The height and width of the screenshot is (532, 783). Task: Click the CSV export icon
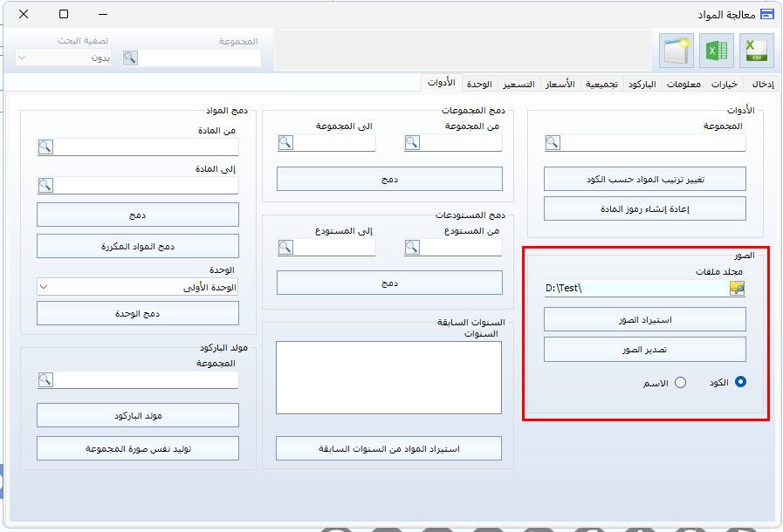pos(756,51)
